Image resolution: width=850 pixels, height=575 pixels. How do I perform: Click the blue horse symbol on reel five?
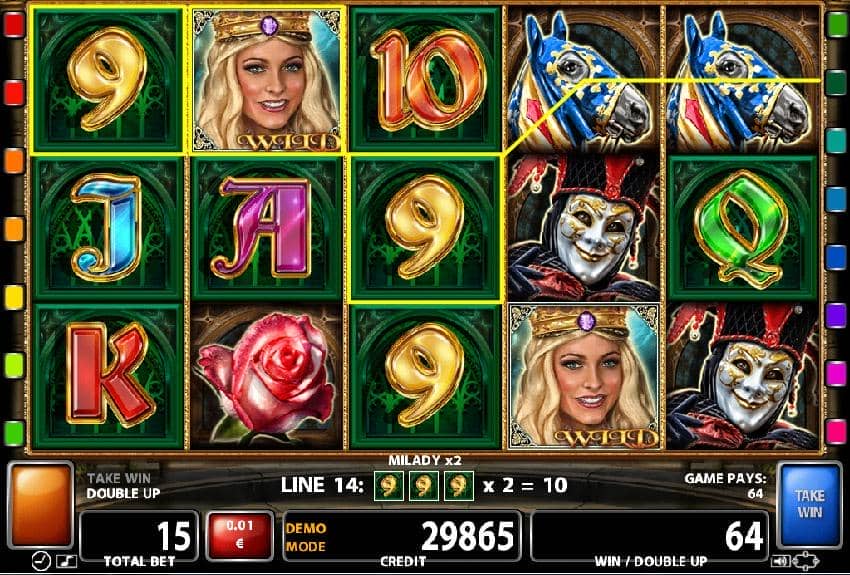point(742,80)
